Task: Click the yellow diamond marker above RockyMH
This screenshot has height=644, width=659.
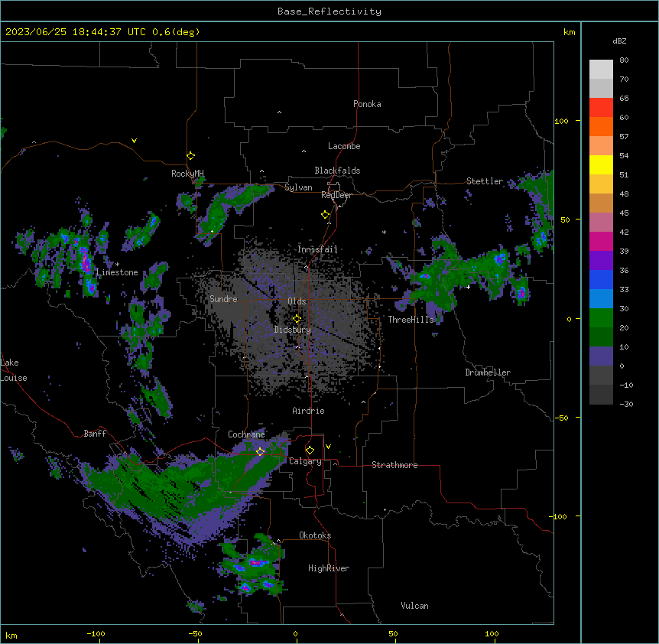Action: (x=191, y=156)
